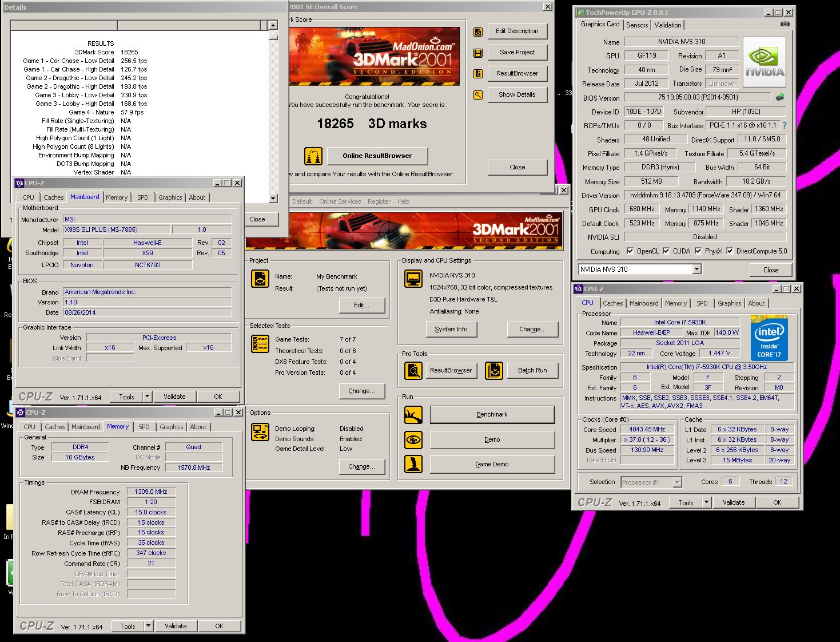The height and width of the screenshot is (642, 840).
Task: Click the Display and CPU Settings monitor icon
Action: [413, 279]
